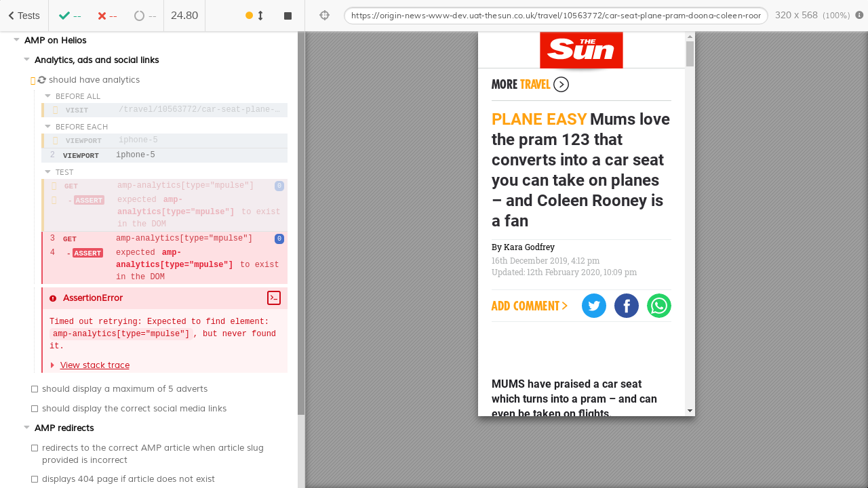Viewport: 868px width, 488px height.
Task: Collapse the BEFORE EACH hook section
Action: [48, 127]
